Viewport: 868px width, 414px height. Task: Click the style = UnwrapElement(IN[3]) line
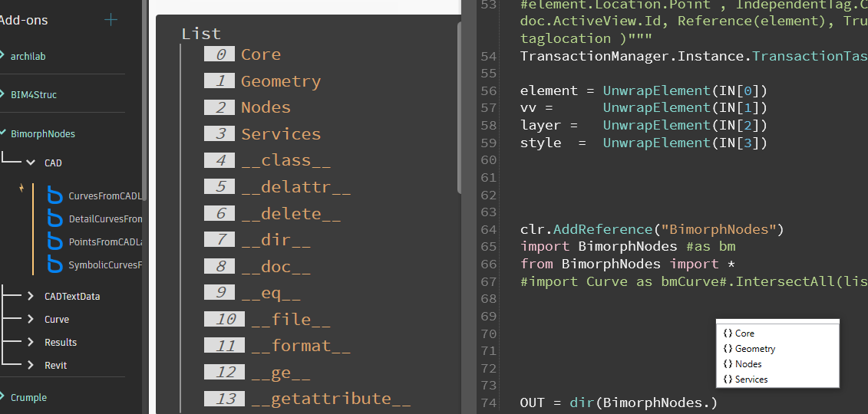click(644, 143)
